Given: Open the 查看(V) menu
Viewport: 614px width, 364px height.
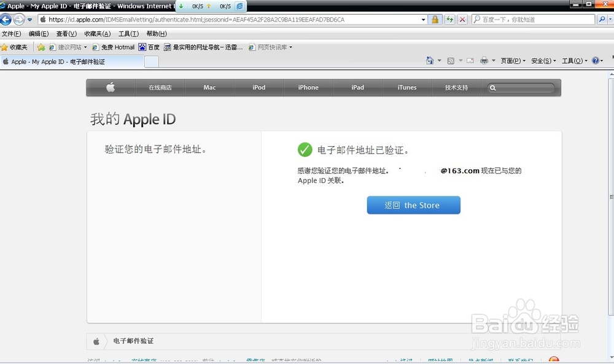Looking at the screenshot, I should (66, 34).
